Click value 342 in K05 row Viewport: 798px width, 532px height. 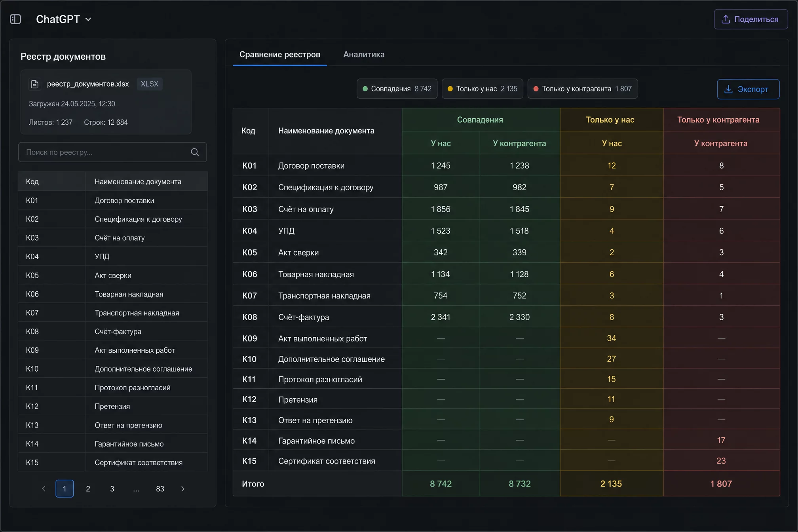pos(441,252)
